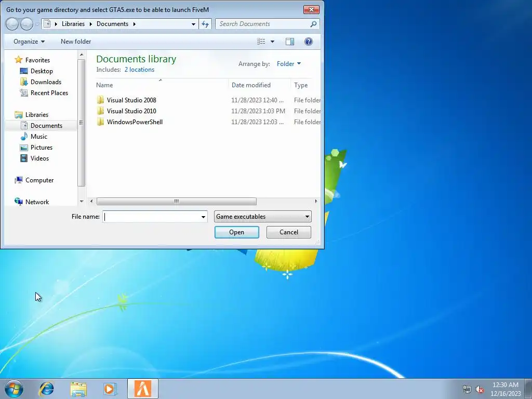Screen dimensions: 532x399
Task: Click the navigation pane scroll down arrow
Action: click(81, 201)
